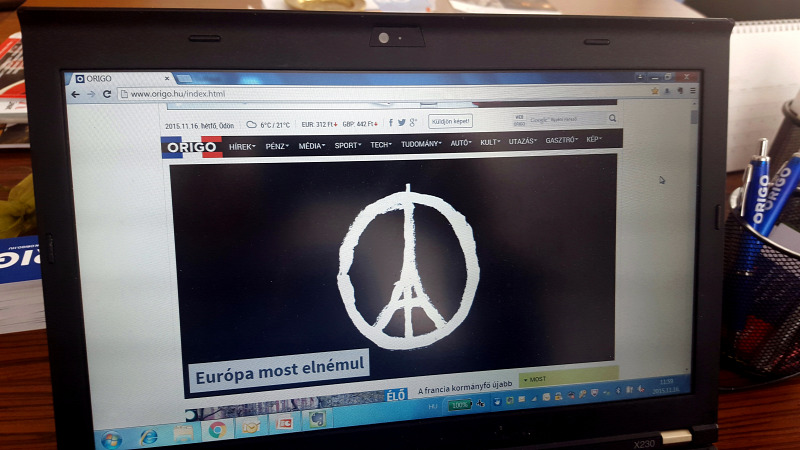Switch to Chrome on the taskbar
The image size is (800, 450).
pos(217,430)
